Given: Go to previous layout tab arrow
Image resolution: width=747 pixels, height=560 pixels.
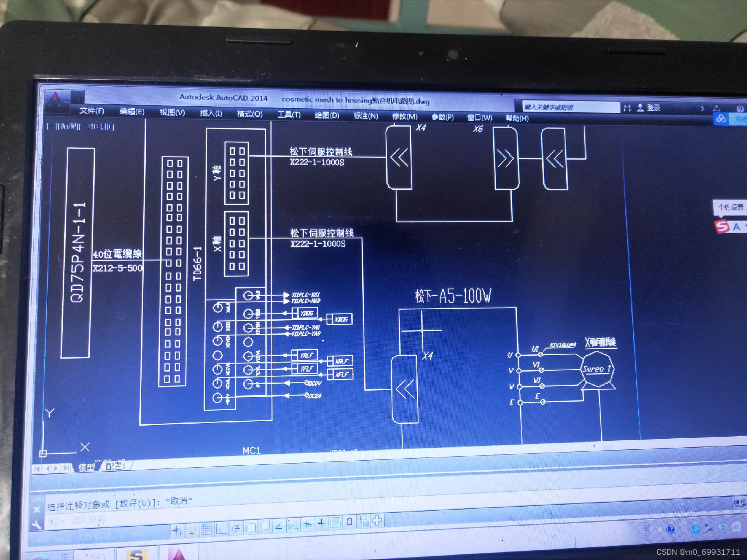Looking at the screenshot, I should point(48,468).
